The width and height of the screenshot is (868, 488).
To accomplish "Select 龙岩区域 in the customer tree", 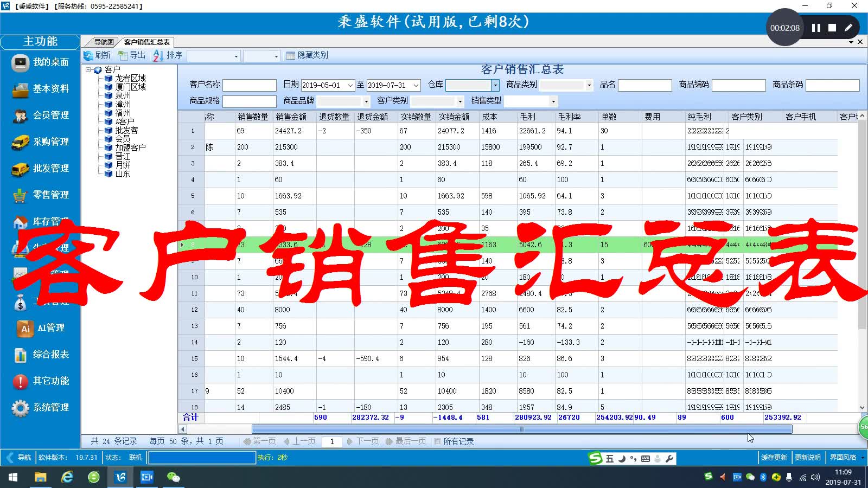I will pos(130,78).
